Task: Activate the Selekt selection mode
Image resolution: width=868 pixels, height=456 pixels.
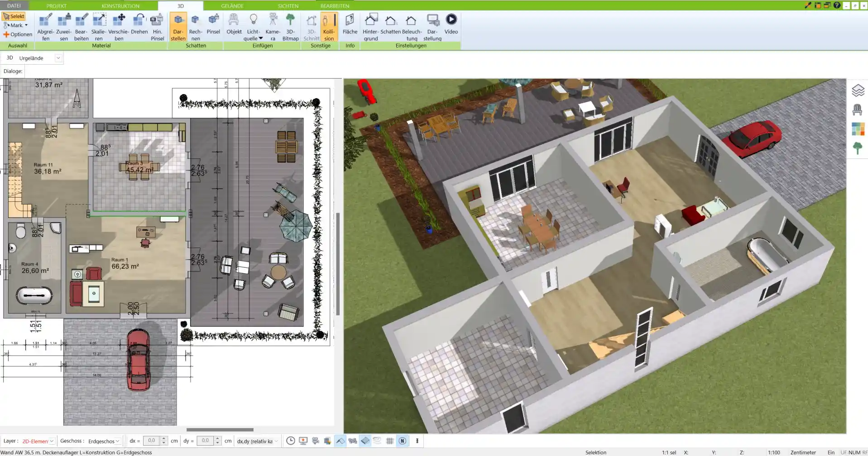Action: click(14, 16)
